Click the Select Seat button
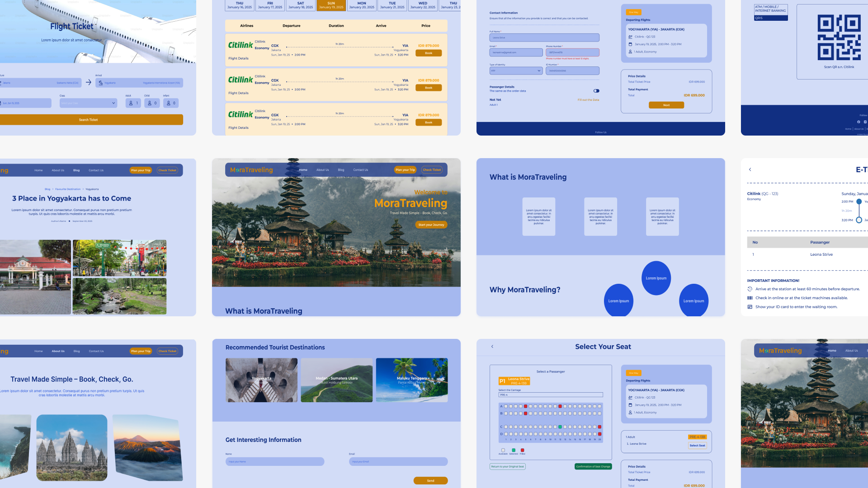This screenshot has height=488, width=868. click(697, 446)
